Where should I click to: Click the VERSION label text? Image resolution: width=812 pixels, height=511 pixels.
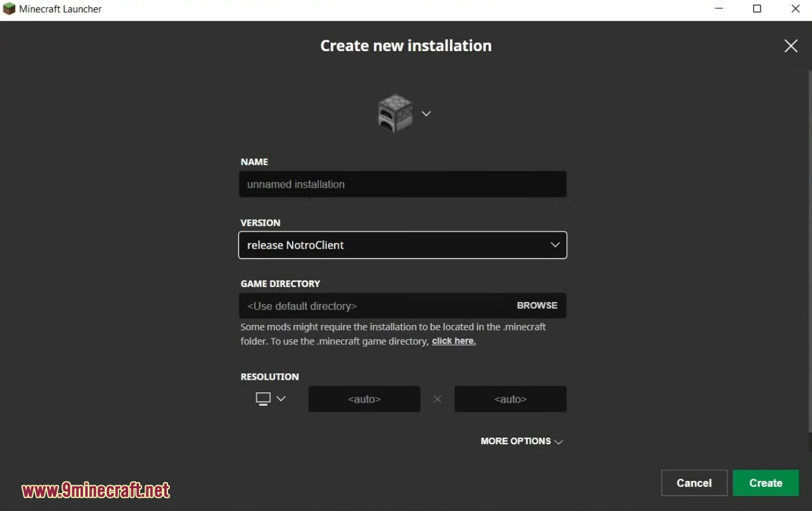261,223
